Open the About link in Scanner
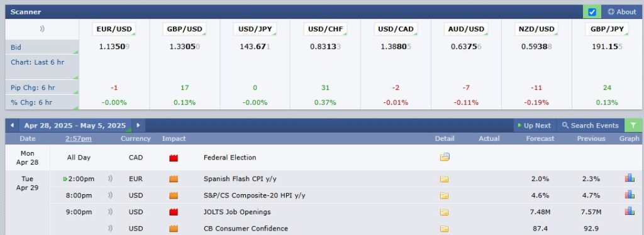The image size is (644, 235). [x=622, y=12]
